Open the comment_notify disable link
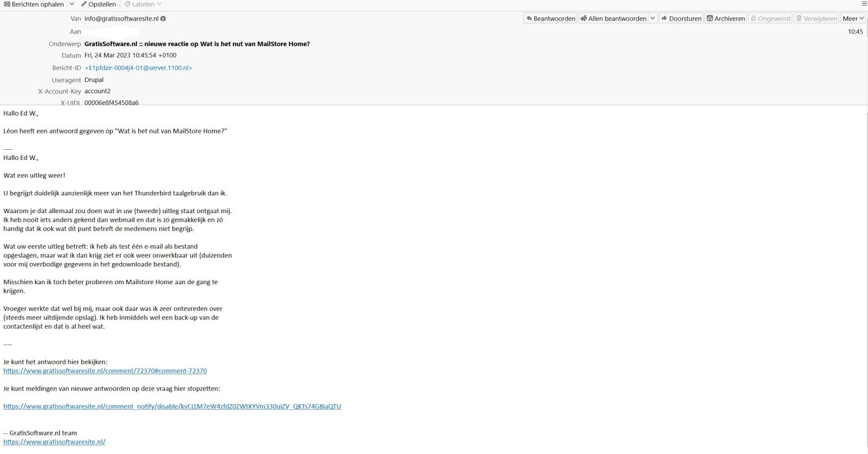Screen dimensions: 868x454 point(172,406)
